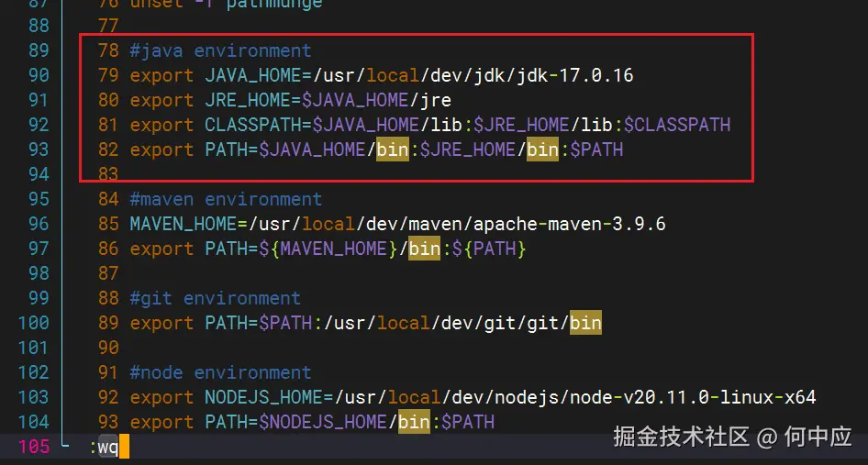868x465 pixels.
Task: Click file line number 78
Action: [108, 51]
